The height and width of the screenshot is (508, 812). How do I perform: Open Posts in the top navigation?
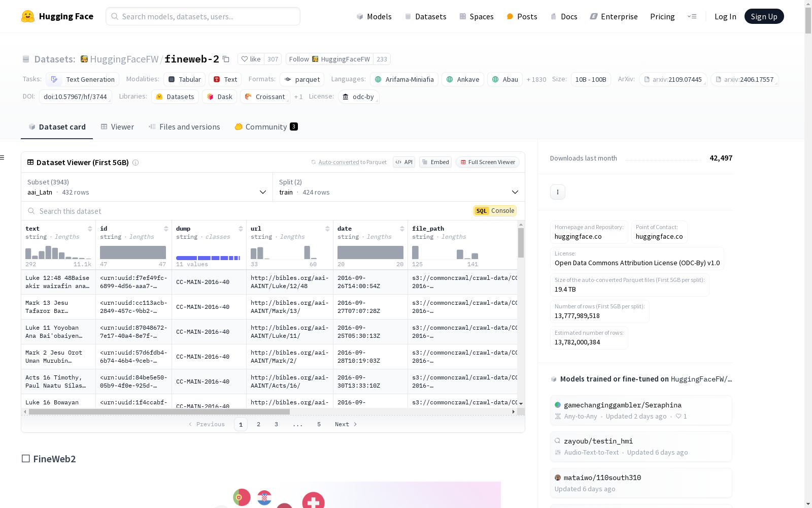tap(522, 16)
